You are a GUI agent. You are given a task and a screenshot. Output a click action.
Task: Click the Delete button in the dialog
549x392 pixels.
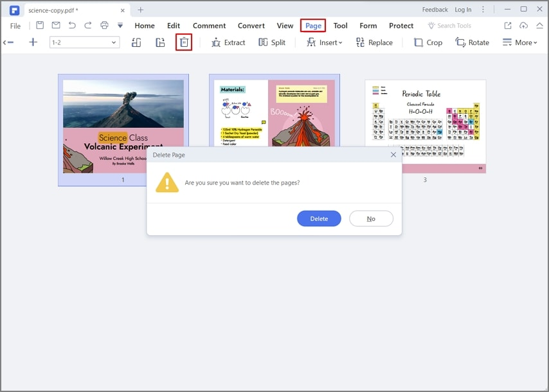click(319, 218)
